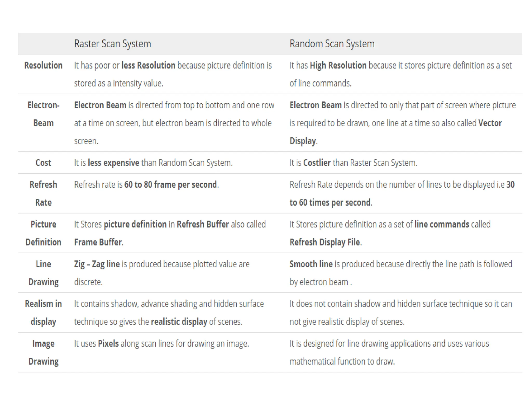Click the Random Scan System column header

coord(332,44)
